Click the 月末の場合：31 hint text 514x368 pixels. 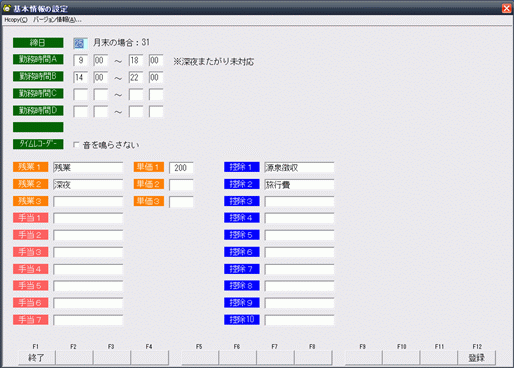[121, 43]
